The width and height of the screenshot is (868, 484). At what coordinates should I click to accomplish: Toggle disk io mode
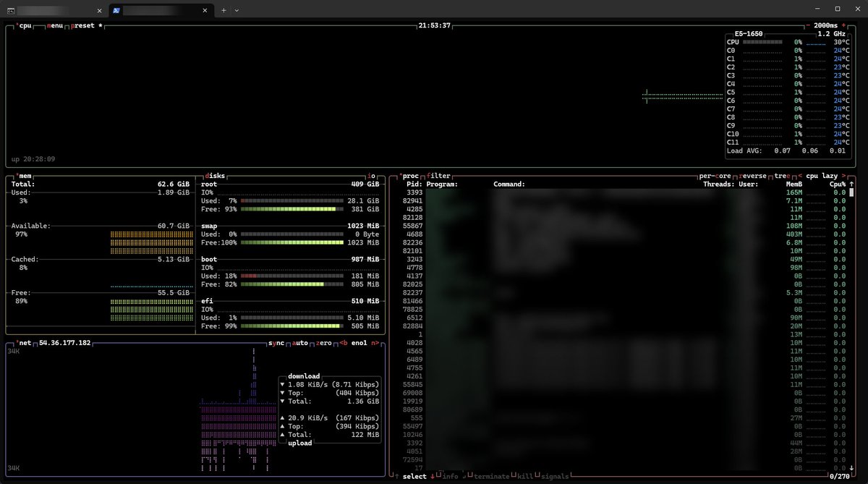click(372, 176)
